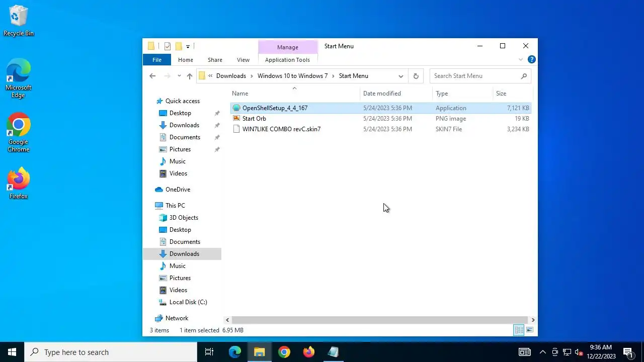The image size is (644, 362).
Task: Open Explorer Help icon
Action: (x=532, y=59)
